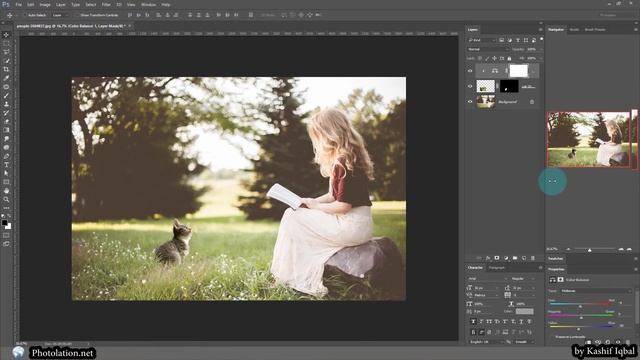640x360 pixels.
Task: Toggle the Underline style button
Action: tap(521, 322)
